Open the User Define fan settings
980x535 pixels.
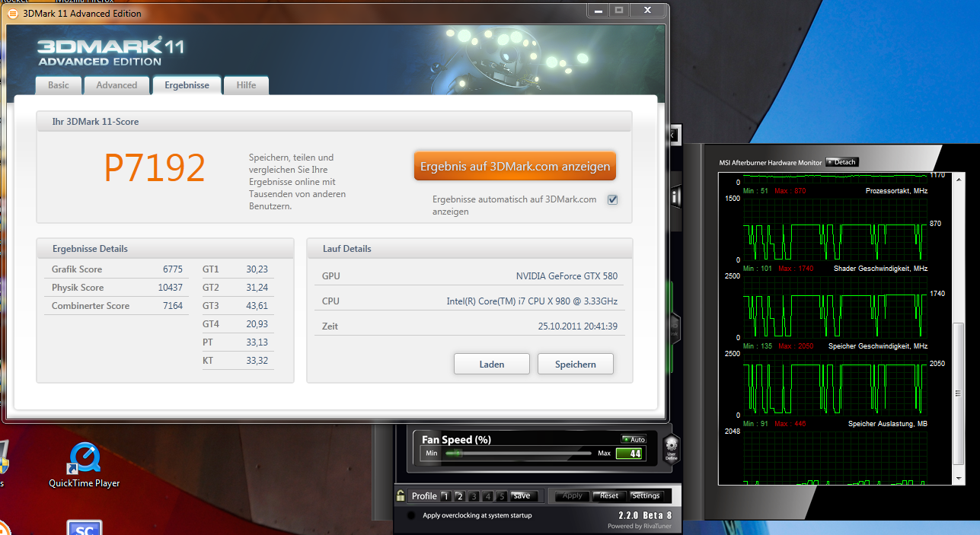(x=670, y=449)
